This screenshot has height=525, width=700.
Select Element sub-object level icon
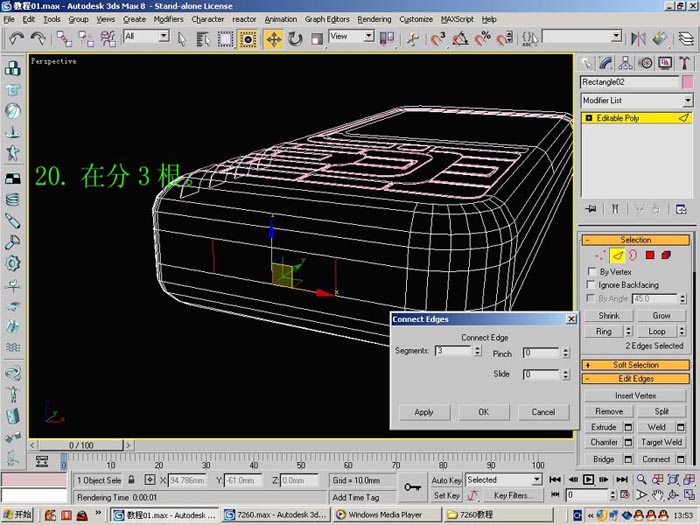coord(666,256)
